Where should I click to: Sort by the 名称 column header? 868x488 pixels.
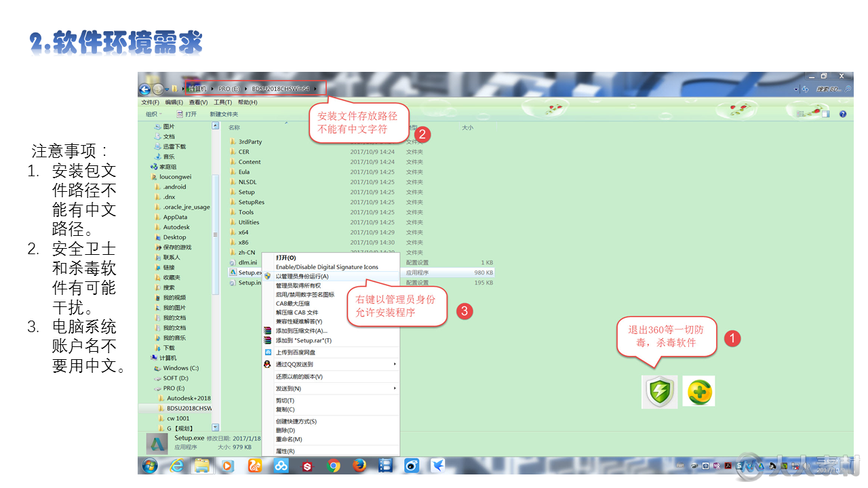point(234,127)
